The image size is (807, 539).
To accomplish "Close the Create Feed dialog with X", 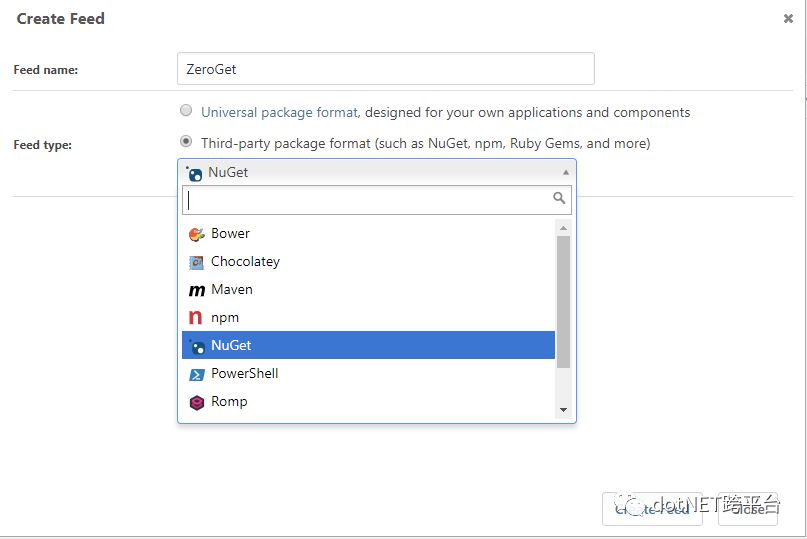I will [788, 19].
